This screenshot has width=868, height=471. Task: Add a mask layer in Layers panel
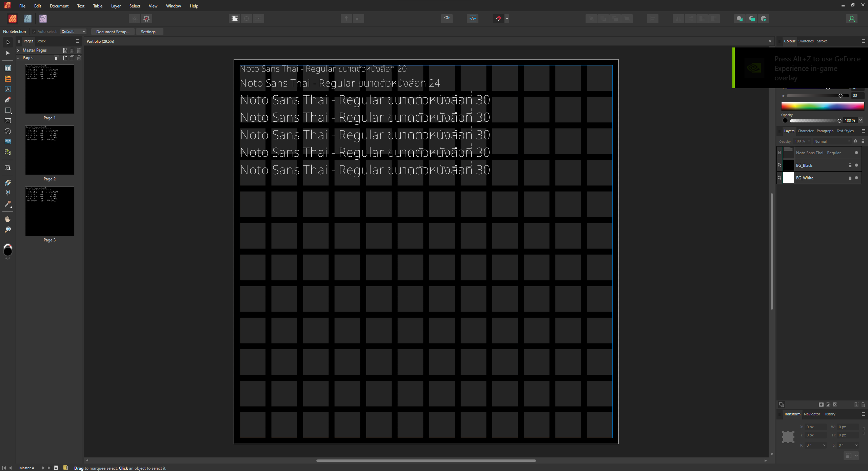coord(821,405)
